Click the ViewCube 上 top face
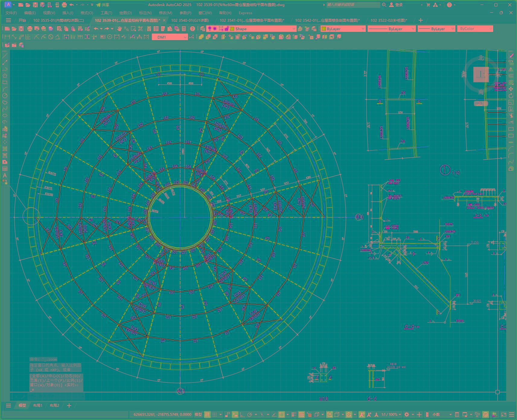The height and width of the screenshot is (420, 517). click(481, 75)
